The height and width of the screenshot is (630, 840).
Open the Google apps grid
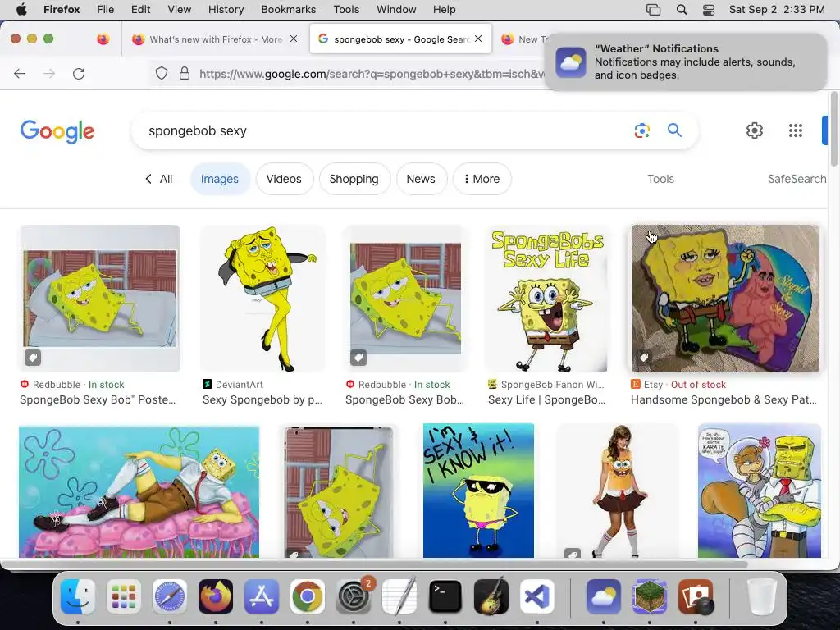(796, 130)
